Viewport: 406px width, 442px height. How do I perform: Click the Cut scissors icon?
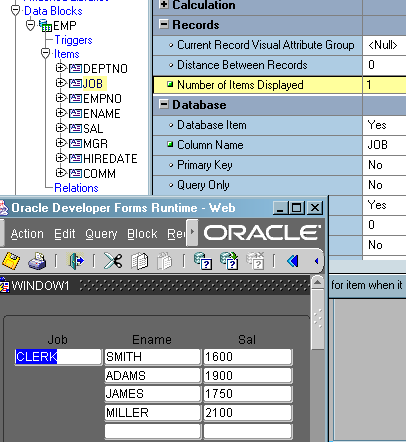(113, 261)
